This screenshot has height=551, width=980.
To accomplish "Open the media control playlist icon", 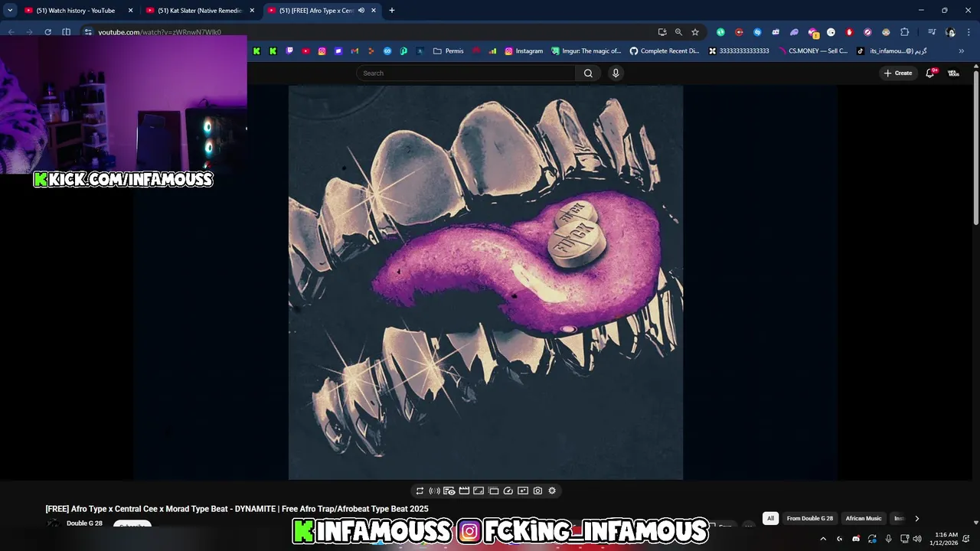I will [932, 32].
